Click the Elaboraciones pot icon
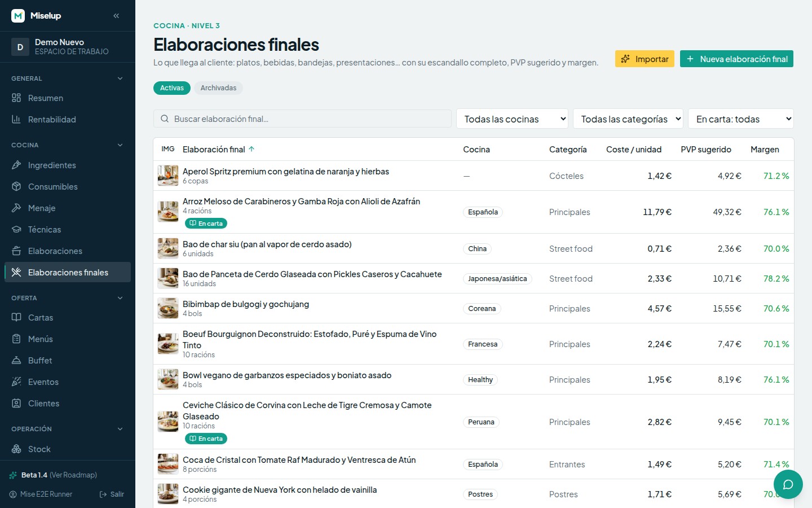 pos(16,251)
